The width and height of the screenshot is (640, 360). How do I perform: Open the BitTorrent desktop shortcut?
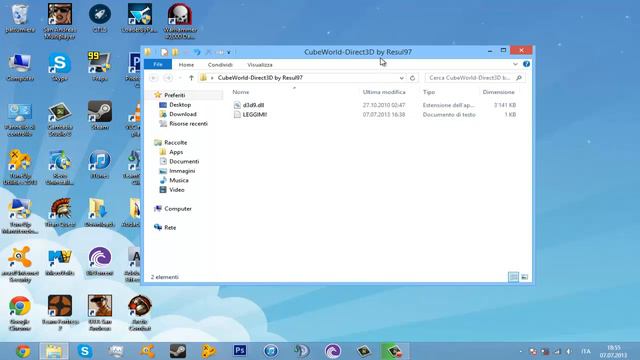pos(100,262)
